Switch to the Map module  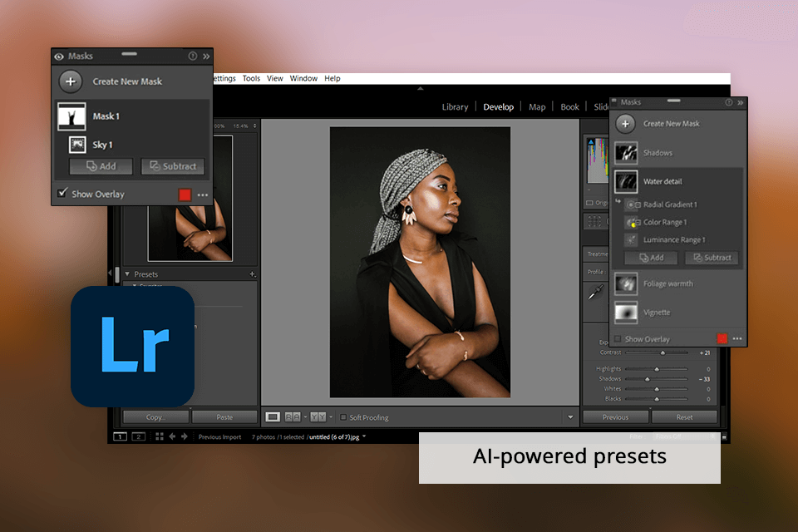537,107
